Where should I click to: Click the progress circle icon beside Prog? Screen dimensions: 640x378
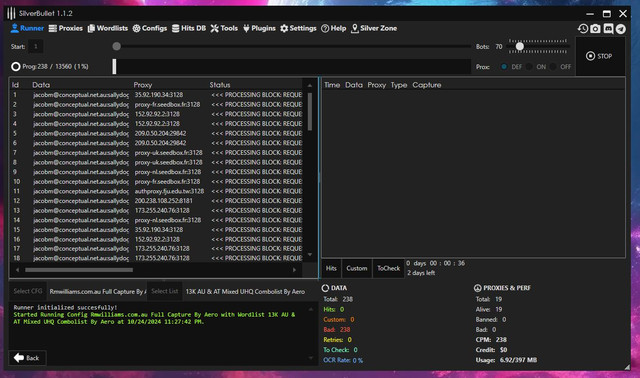click(16, 67)
